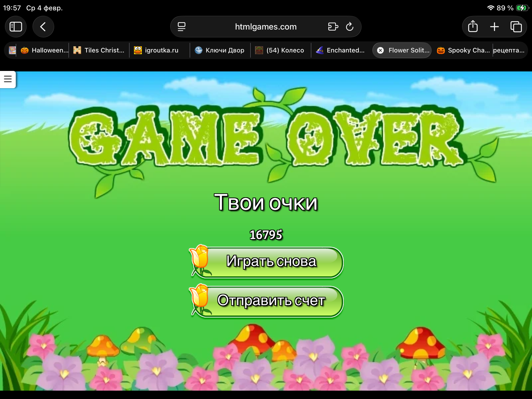Show all tabs overview
Screen dimensions: 532x399
pyautogui.click(x=516, y=27)
